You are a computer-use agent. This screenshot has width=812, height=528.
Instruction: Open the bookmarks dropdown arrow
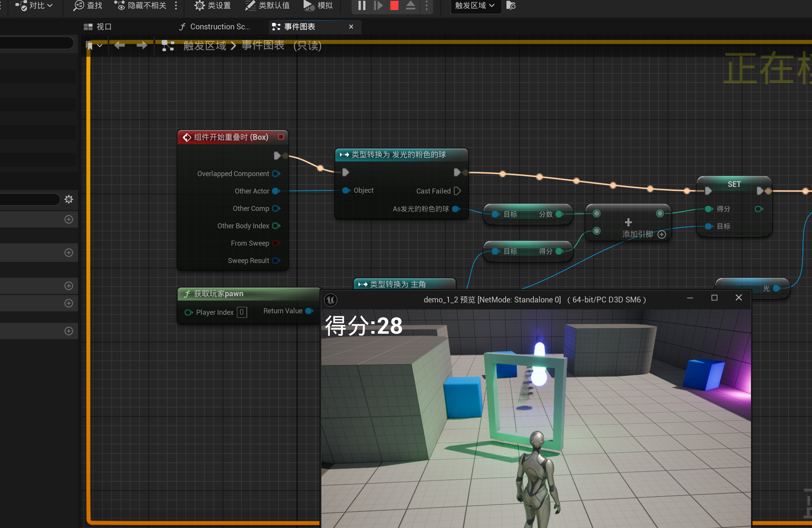pos(100,46)
